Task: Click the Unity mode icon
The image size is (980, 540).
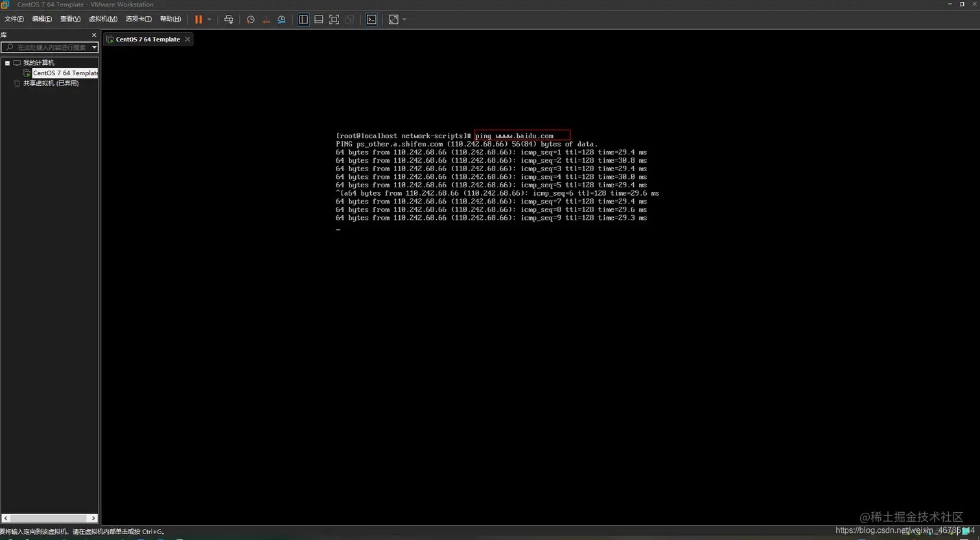Action: (x=349, y=19)
